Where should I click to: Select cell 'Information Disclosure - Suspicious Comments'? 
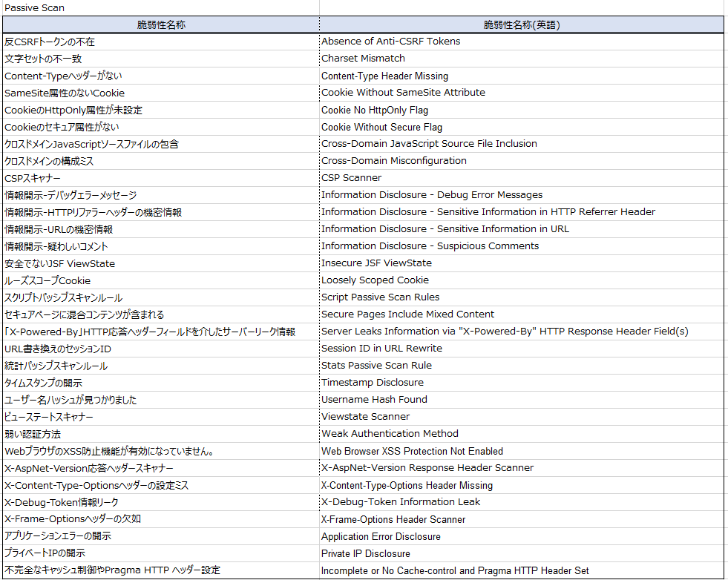click(x=522, y=246)
